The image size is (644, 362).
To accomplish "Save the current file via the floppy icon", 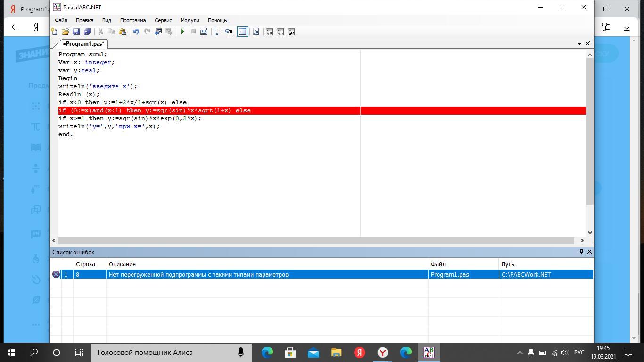I will click(76, 32).
